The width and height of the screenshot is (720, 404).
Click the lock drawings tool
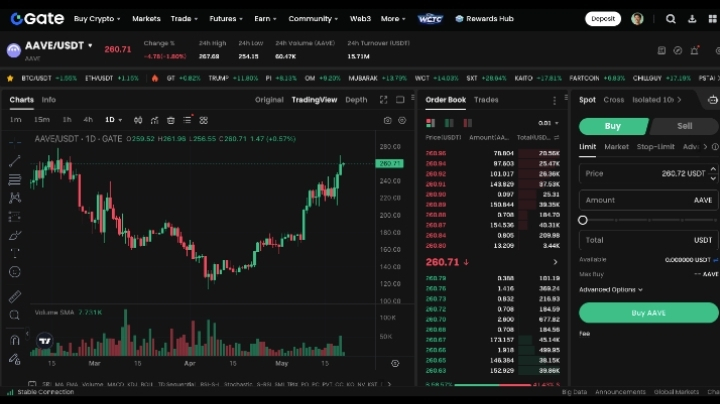(x=15, y=359)
